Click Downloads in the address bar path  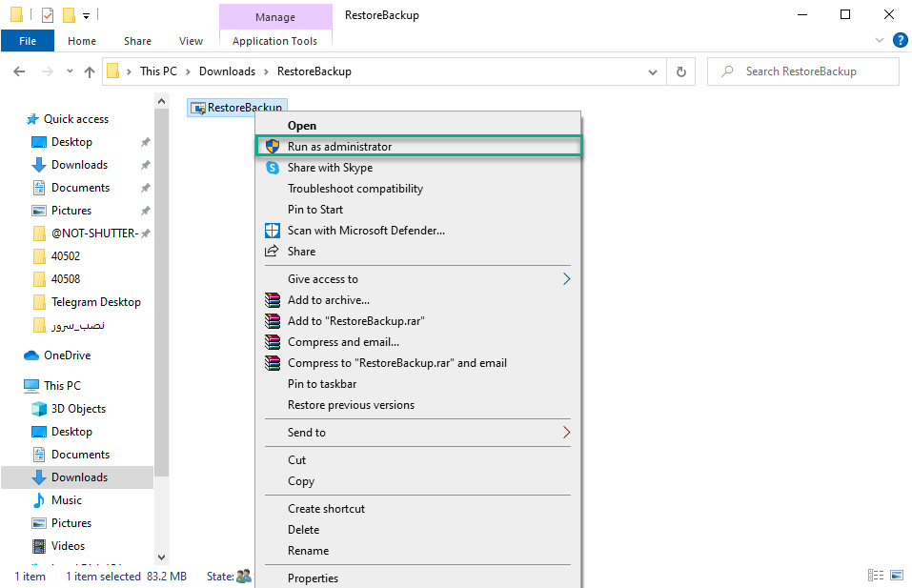click(228, 71)
